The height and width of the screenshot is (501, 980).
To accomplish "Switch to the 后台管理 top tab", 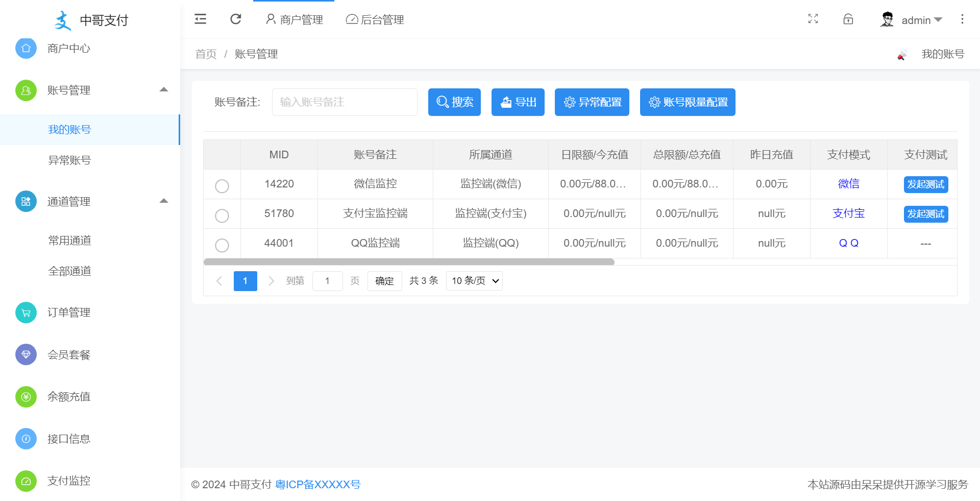I will click(x=375, y=20).
